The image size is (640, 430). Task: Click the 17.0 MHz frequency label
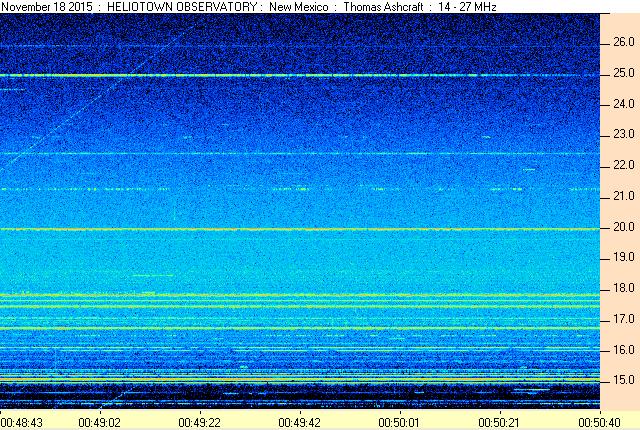click(x=624, y=319)
